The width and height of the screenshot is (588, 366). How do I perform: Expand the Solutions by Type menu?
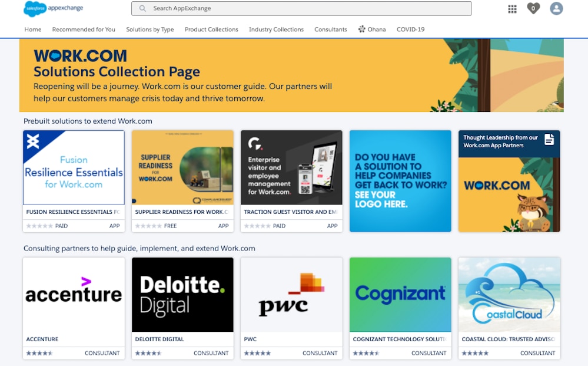[150, 29]
